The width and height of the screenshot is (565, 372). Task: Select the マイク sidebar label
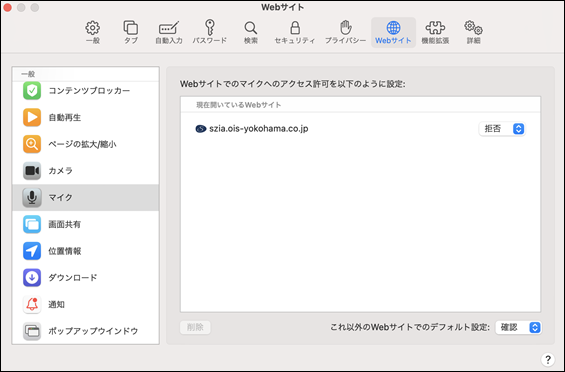click(x=61, y=198)
